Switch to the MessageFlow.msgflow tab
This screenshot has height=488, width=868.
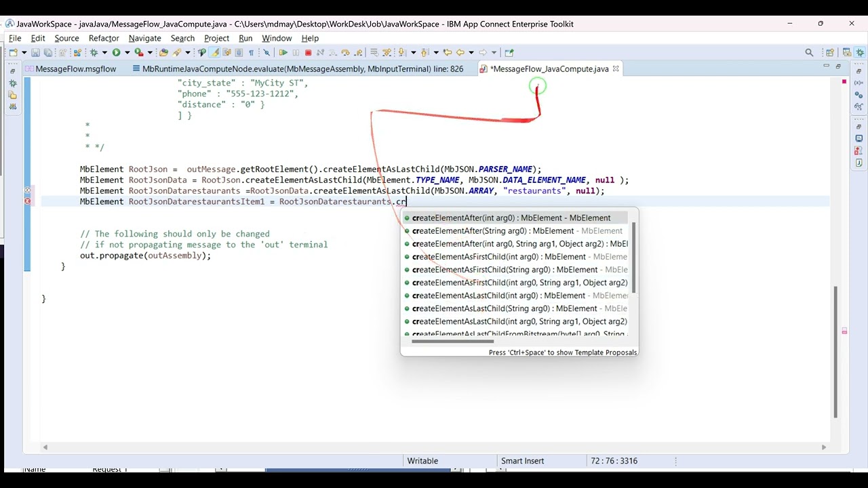[x=70, y=68]
